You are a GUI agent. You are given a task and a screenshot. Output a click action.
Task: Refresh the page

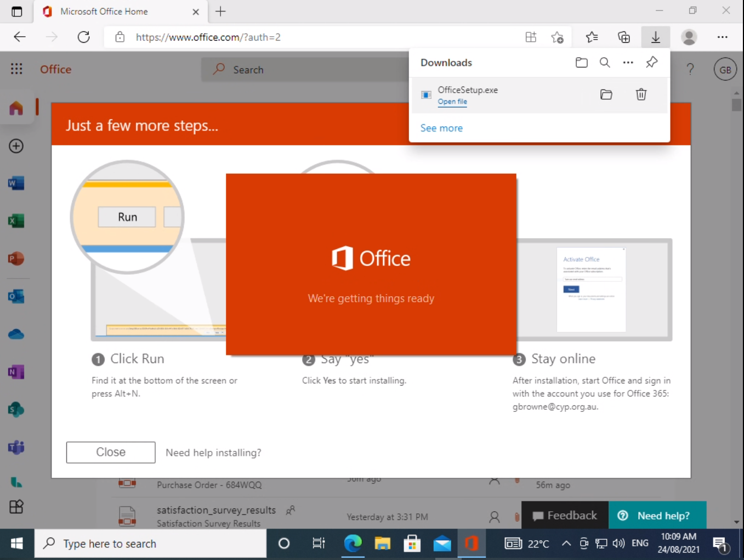83,37
